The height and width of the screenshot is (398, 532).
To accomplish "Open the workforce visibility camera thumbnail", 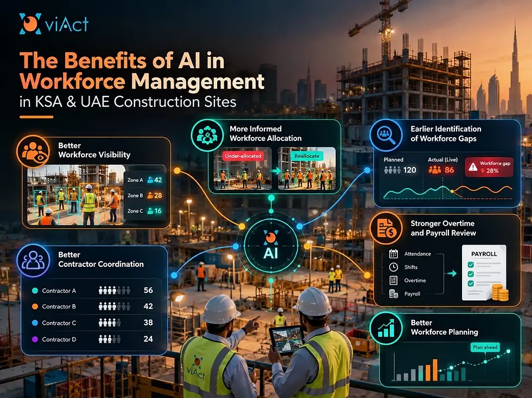I will click(x=76, y=195).
